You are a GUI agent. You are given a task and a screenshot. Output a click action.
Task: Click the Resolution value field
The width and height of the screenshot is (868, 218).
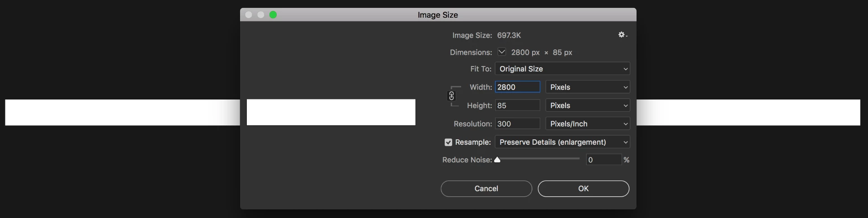click(517, 123)
